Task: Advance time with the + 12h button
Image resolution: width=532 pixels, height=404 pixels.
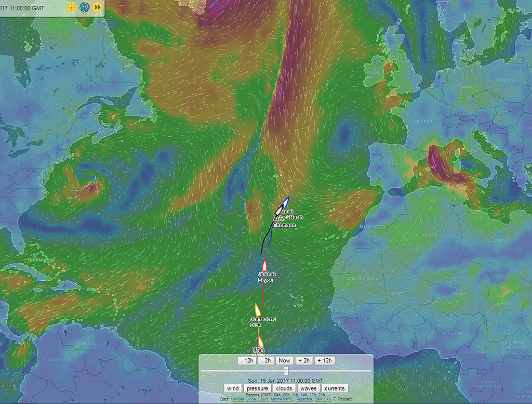Action: pos(325,360)
